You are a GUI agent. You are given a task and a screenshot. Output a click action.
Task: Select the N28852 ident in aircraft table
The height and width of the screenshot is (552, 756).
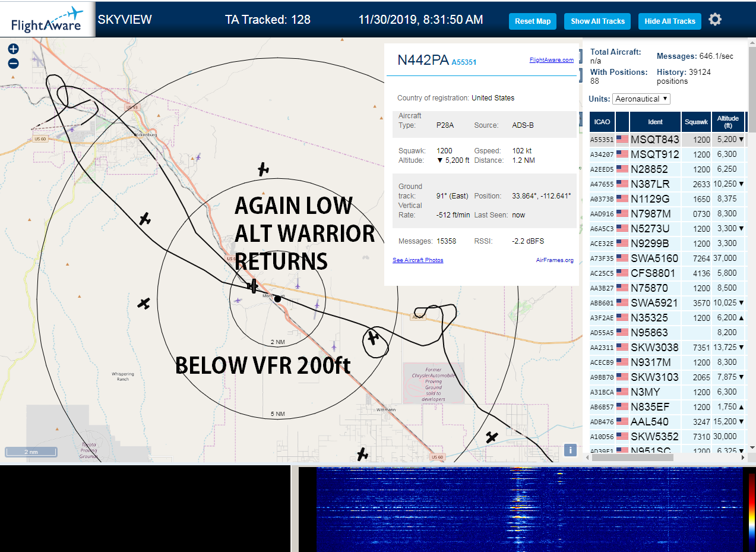coord(649,169)
